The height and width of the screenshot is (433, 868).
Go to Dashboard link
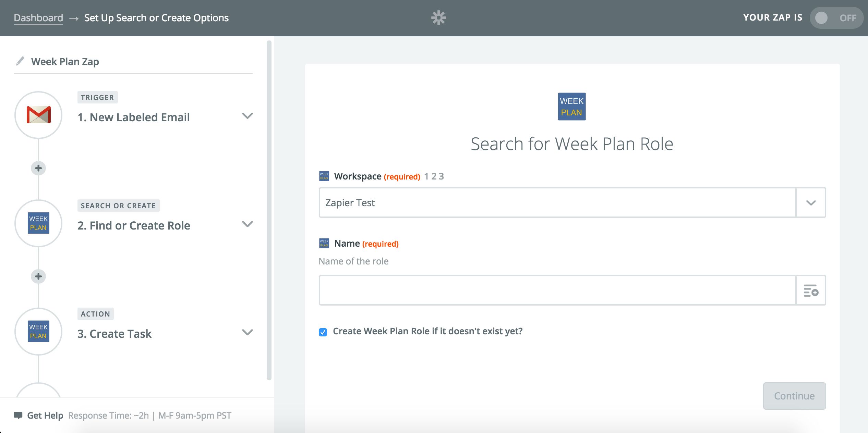coord(38,18)
